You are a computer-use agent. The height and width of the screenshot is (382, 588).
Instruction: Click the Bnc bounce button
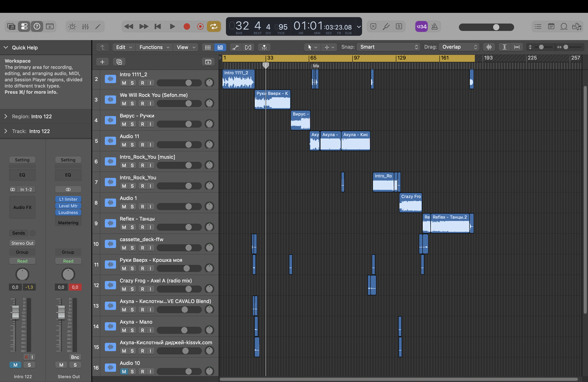[x=75, y=357]
